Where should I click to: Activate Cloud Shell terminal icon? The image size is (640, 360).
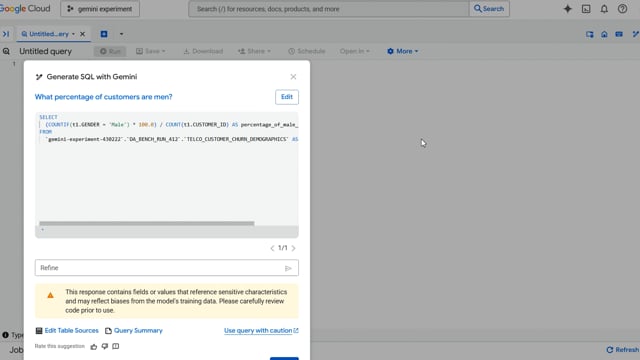tap(586, 9)
